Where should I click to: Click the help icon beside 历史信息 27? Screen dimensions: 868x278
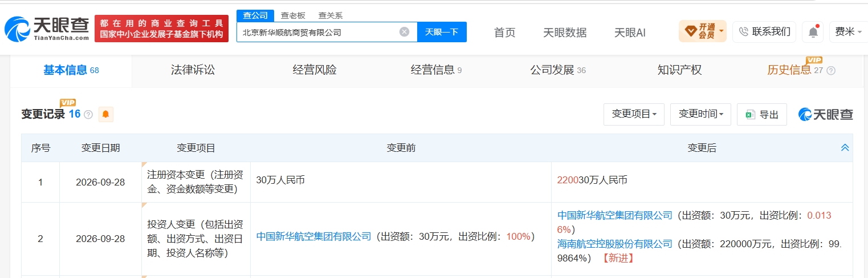(831, 71)
